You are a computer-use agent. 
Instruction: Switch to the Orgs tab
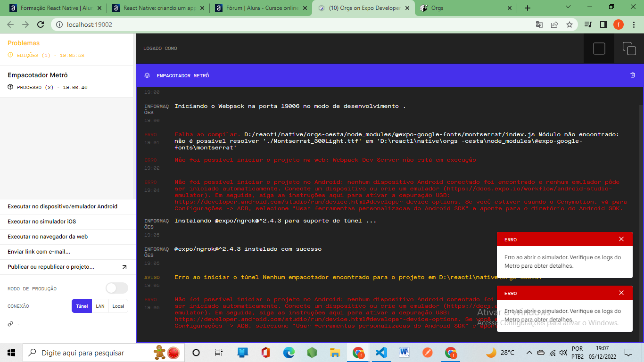(x=465, y=8)
